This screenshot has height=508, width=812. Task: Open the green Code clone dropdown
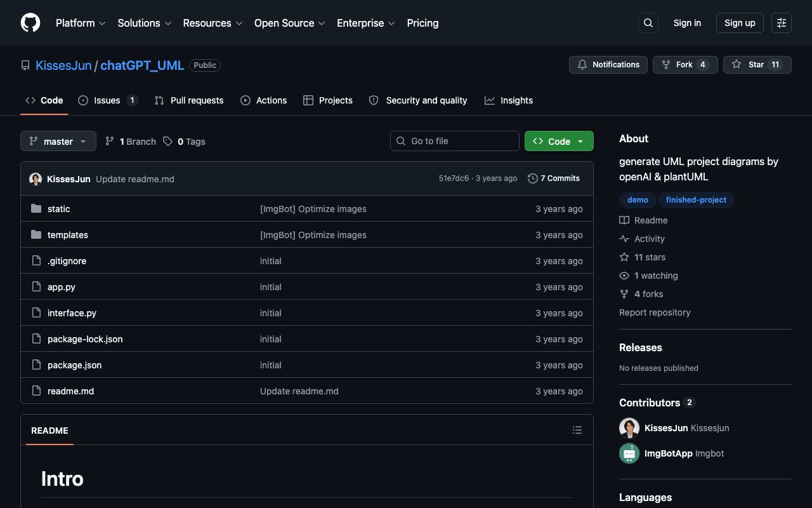coord(559,141)
